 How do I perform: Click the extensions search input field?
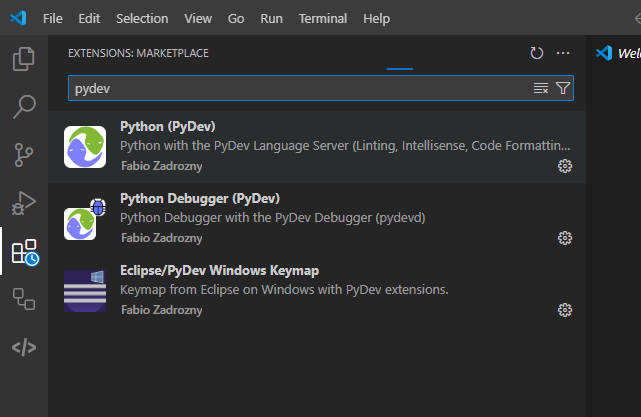300,89
